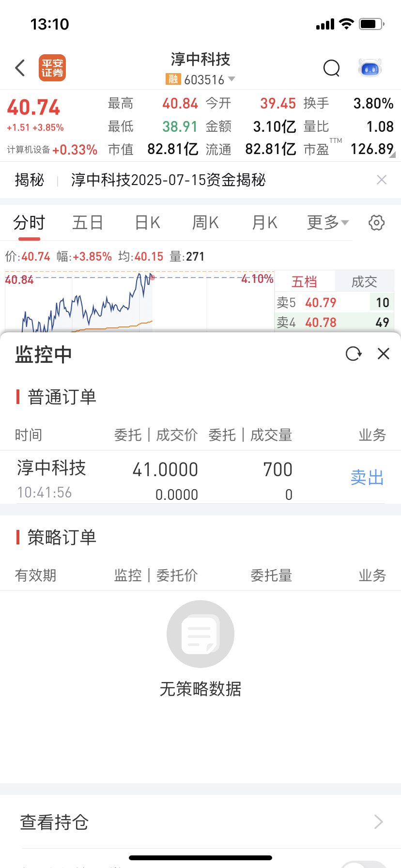Tap the 卖4 40.78 quote row
This screenshot has height=868, width=401.
pos(334,322)
